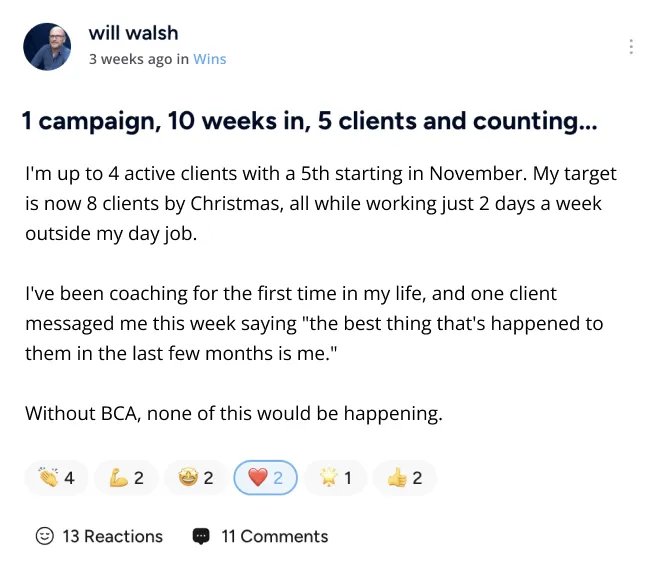This screenshot has height=577, width=662.
Task: Open the Wins category link
Action: [209, 59]
